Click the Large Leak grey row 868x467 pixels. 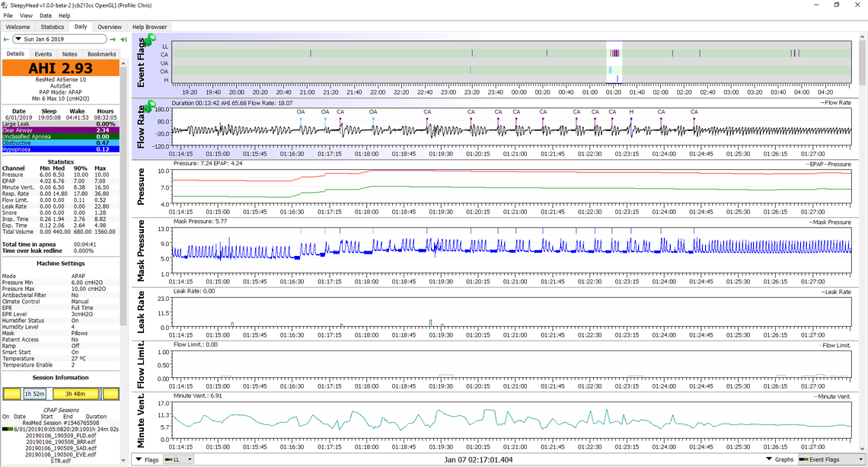click(x=60, y=124)
